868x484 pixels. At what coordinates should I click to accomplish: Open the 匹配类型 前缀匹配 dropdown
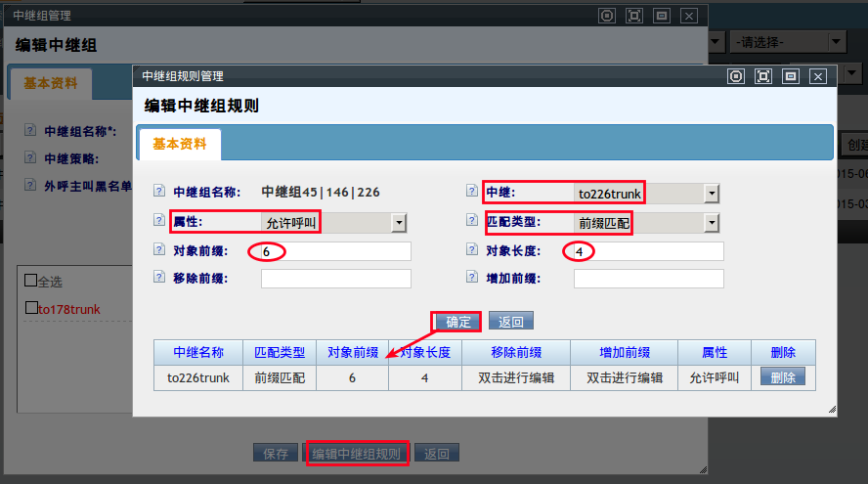coord(712,223)
